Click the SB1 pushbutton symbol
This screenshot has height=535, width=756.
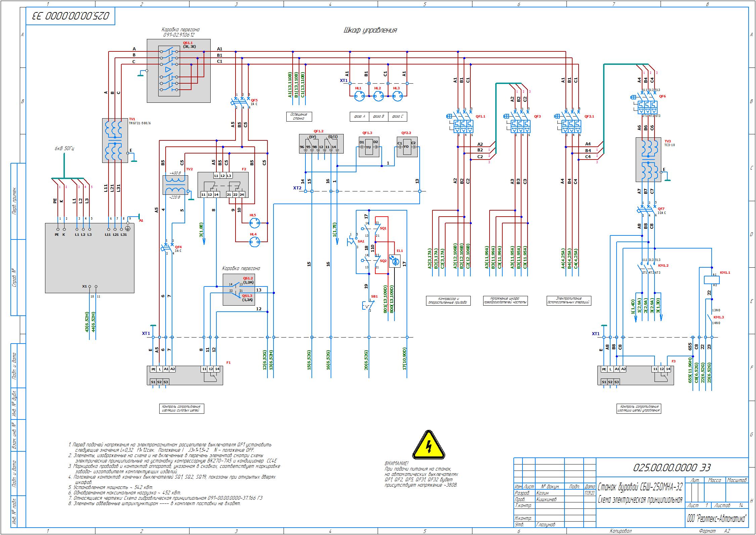click(368, 306)
